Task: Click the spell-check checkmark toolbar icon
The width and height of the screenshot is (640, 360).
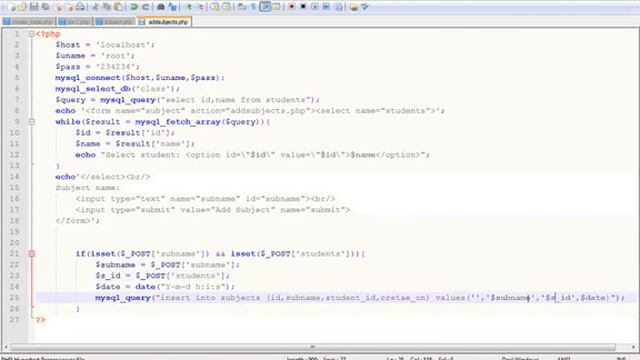Action: click(x=365, y=7)
